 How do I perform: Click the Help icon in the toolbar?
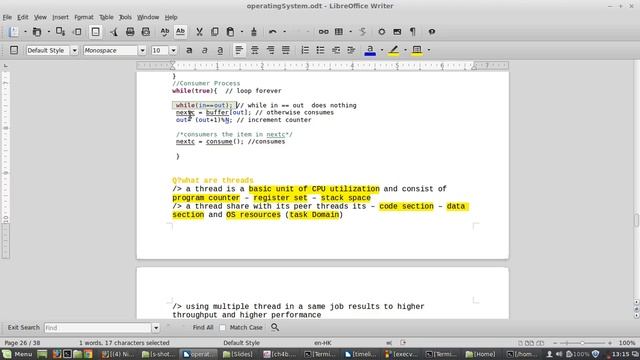pyautogui.click(x=431, y=32)
